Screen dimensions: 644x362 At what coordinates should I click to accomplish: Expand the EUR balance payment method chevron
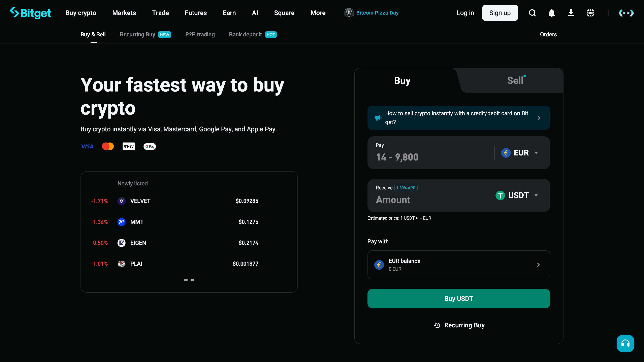[x=539, y=265]
